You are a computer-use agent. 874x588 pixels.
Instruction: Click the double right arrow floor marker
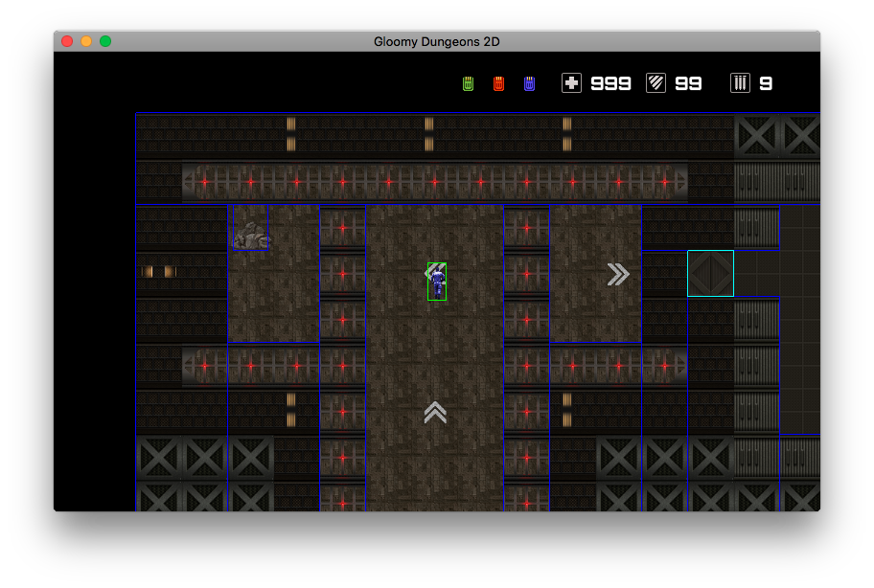[618, 274]
